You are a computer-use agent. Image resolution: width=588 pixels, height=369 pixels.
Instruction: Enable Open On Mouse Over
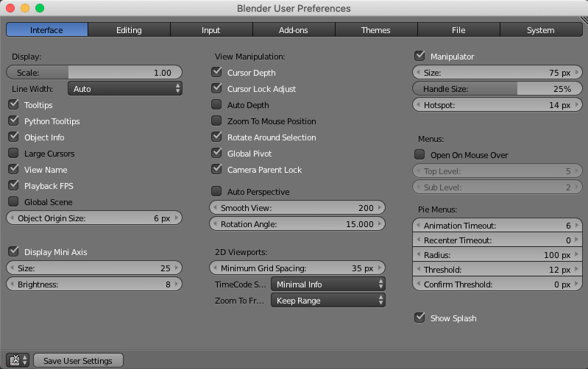(419, 154)
